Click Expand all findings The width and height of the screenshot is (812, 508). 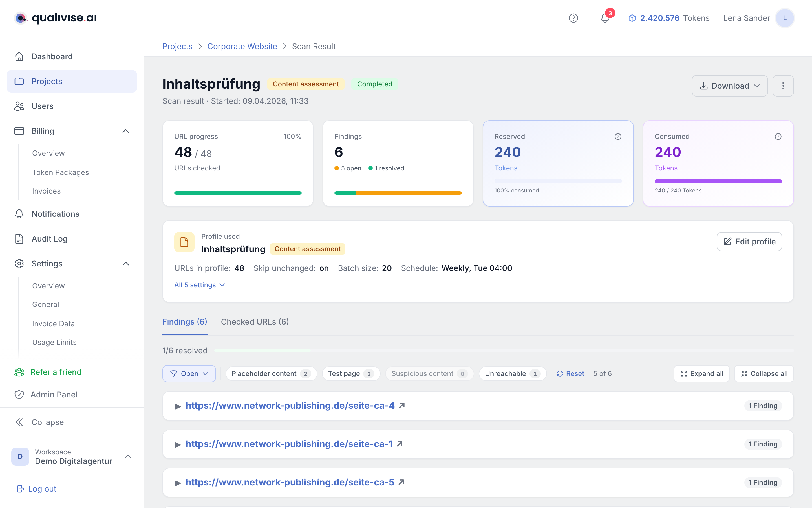pos(701,374)
